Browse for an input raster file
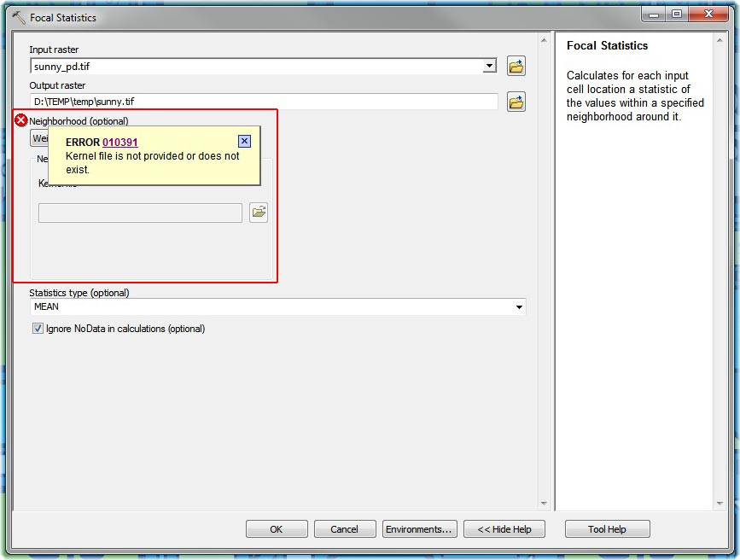 tap(516, 66)
